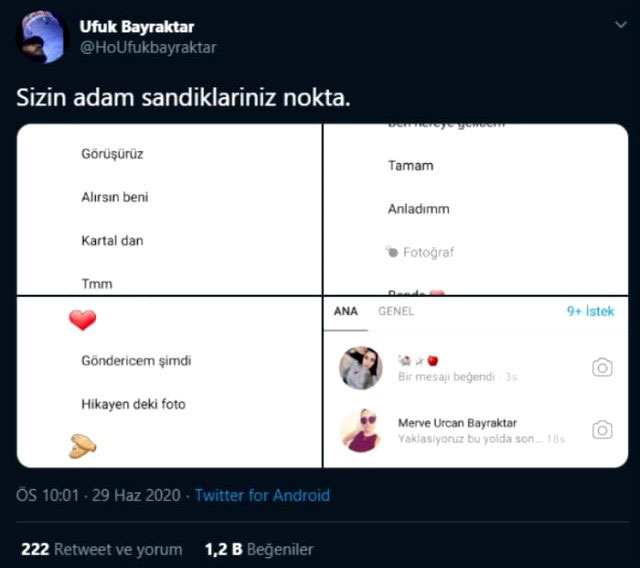This screenshot has height=568, width=640.
Task: Tap the peanut emoji message
Action: click(x=82, y=446)
